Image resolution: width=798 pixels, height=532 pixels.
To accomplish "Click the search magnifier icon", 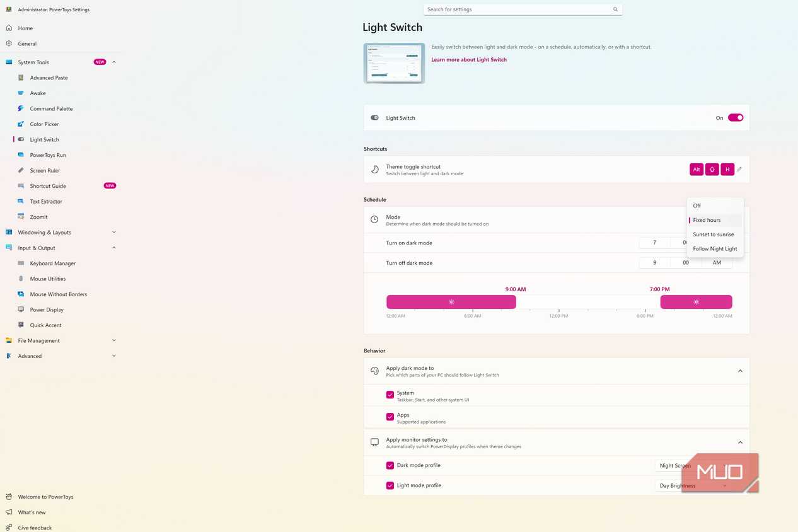I will pyautogui.click(x=615, y=9).
